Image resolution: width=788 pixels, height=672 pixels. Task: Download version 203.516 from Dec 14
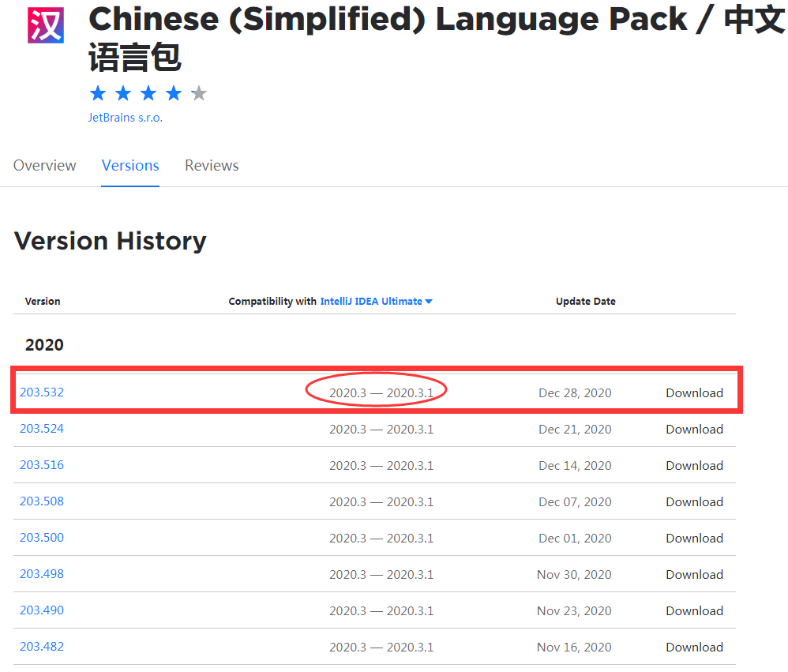pos(695,465)
